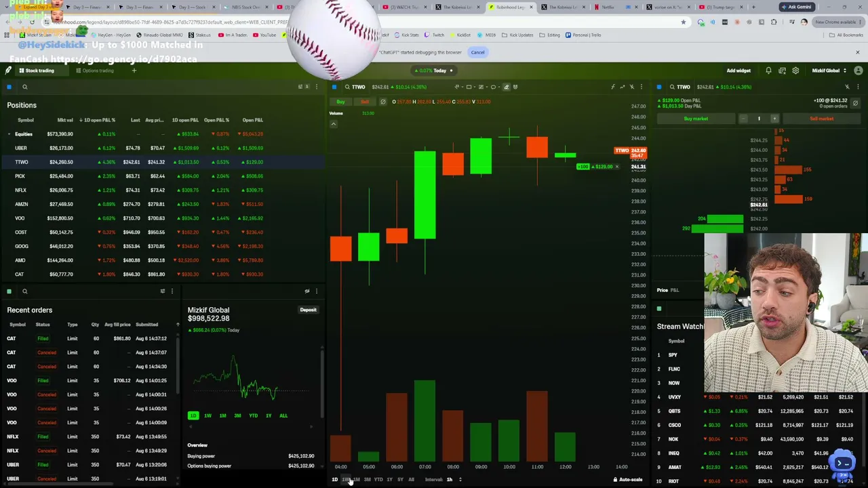Collapse the Volume indicator chevron
Viewport: 868px width, 488px height.
334,123
